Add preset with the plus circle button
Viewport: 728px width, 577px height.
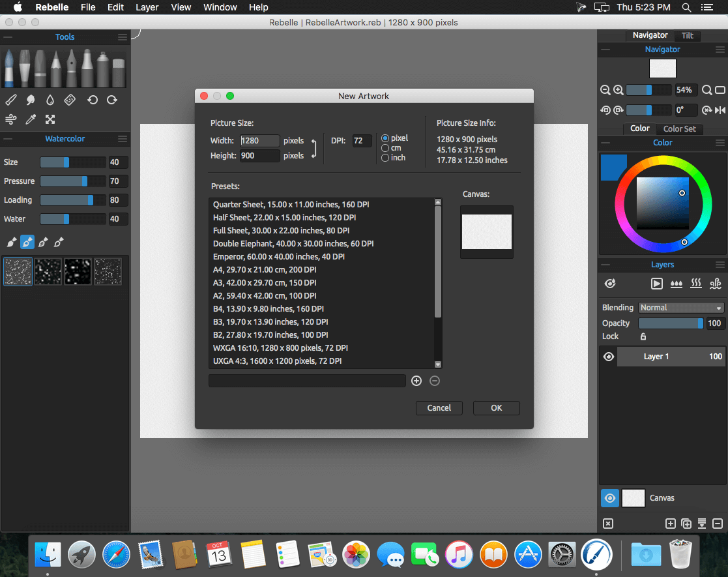coord(416,381)
